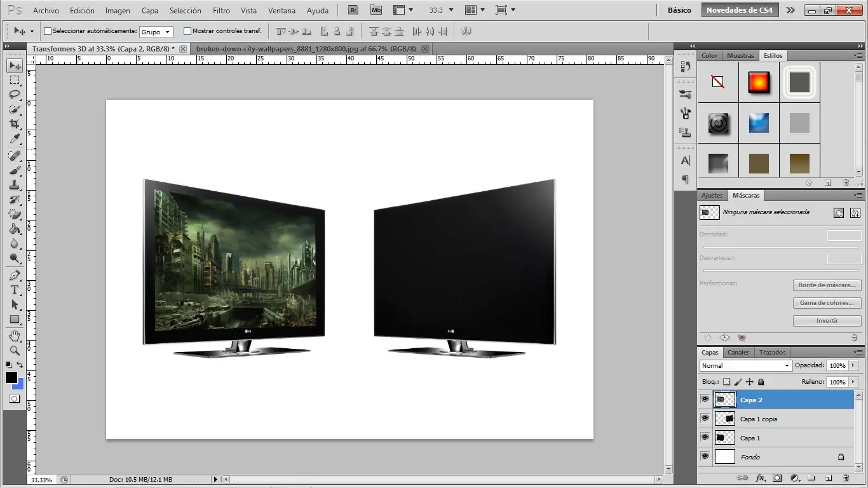Enable Mostrar controles transf. checkbox
The image size is (868, 488).
187,31
